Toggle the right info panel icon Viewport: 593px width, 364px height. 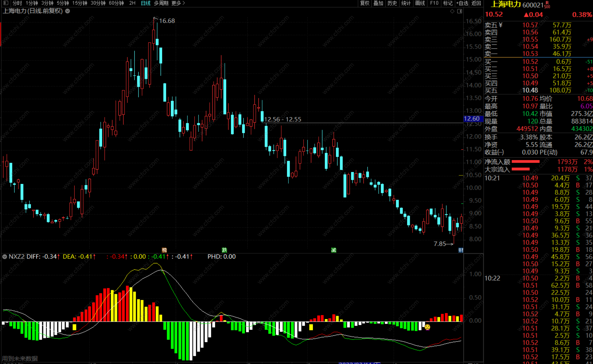[x=460, y=11]
